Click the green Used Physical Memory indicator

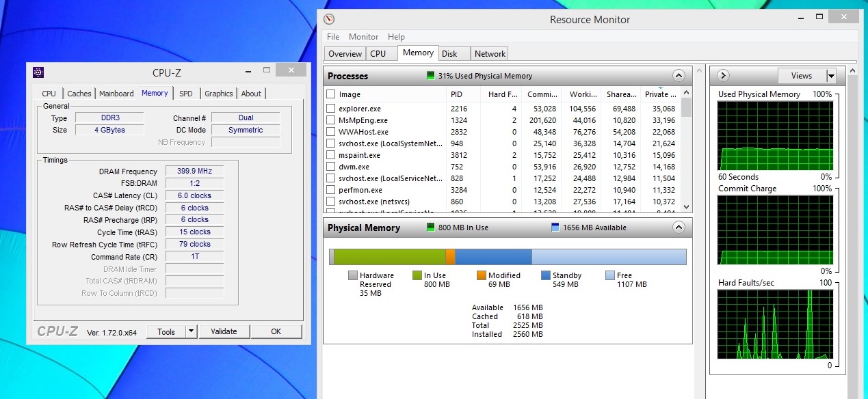click(430, 76)
